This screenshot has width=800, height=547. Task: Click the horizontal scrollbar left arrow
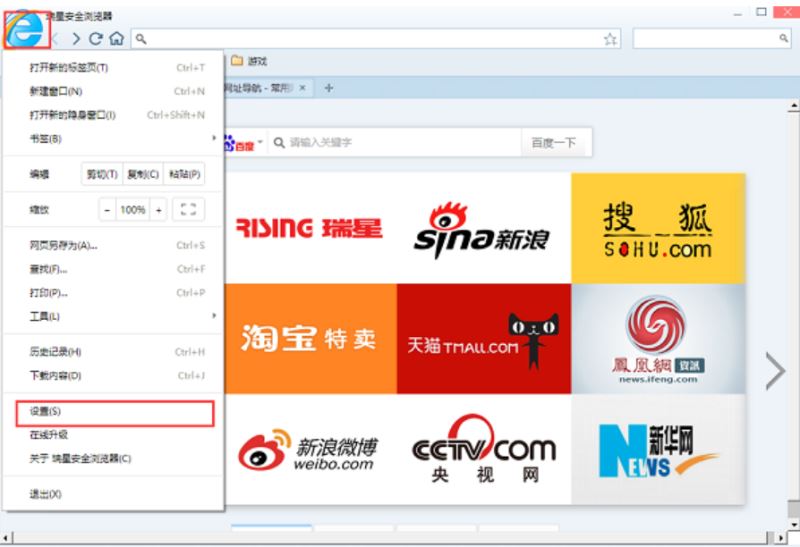(x=6, y=538)
